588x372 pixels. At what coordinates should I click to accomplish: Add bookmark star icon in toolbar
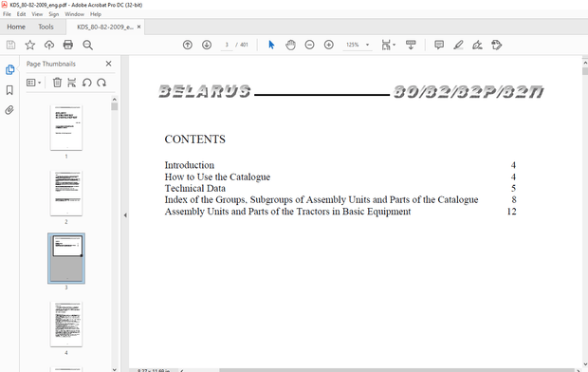(x=30, y=45)
